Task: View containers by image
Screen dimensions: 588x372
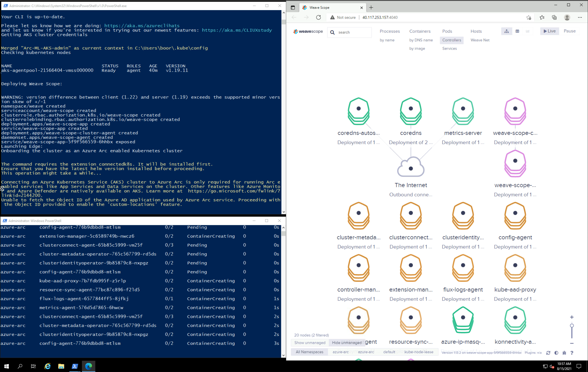Action: coord(417,48)
